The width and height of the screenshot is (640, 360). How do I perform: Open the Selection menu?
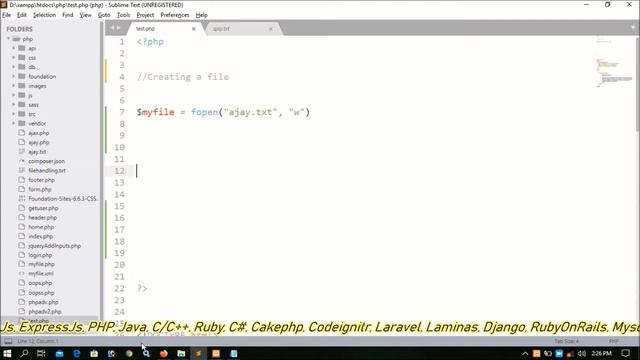point(44,15)
